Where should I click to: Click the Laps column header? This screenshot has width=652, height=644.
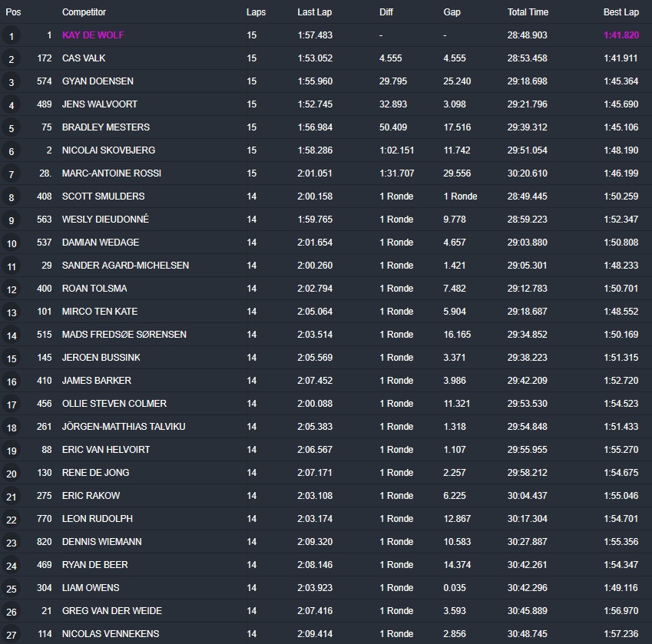click(256, 12)
